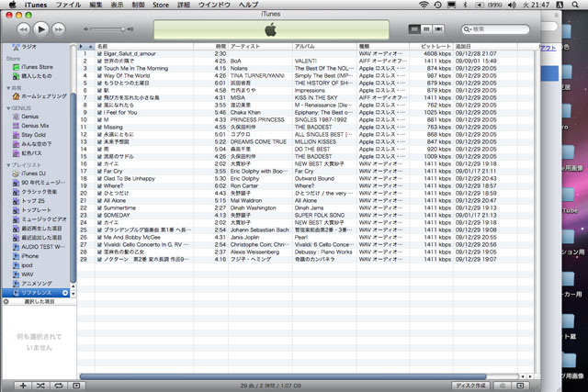Collapse the GENIUS sidebar section
Screen dimensions: 588x392
coord(8,108)
